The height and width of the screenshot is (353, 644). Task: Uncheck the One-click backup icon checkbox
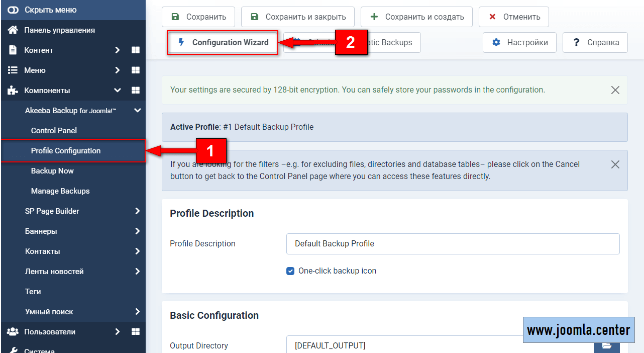coord(290,271)
